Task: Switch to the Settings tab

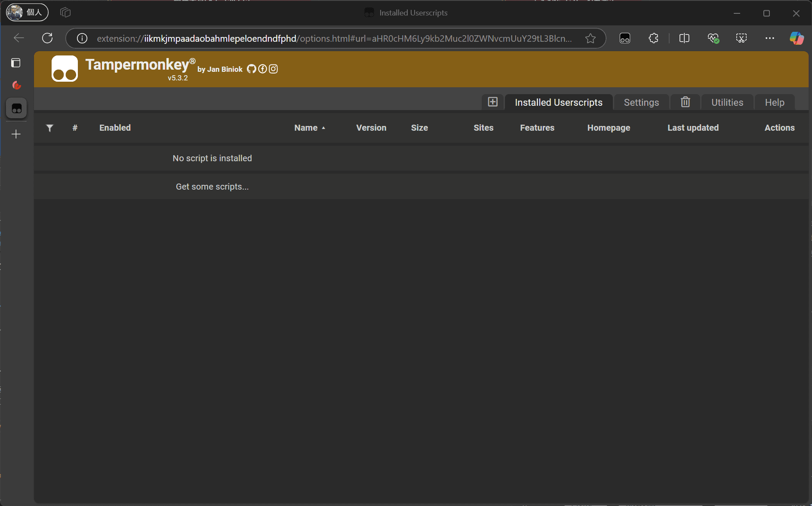Action: [641, 102]
